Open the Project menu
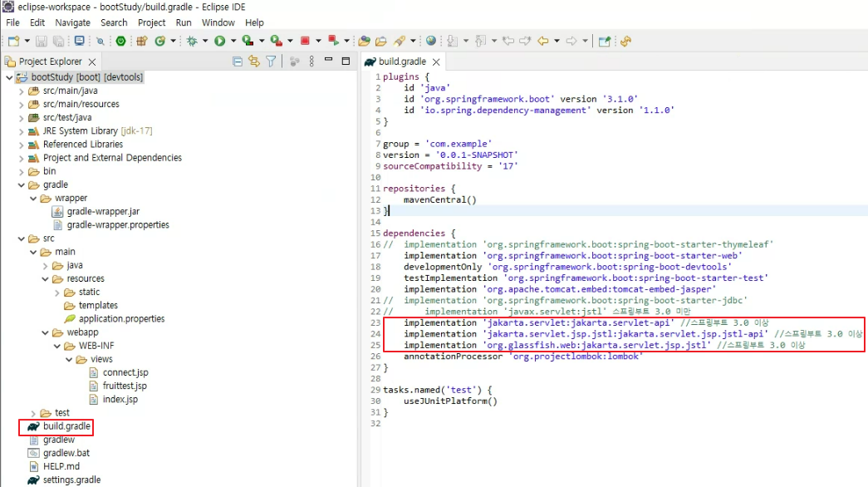The height and width of the screenshot is (487, 868). coord(152,22)
